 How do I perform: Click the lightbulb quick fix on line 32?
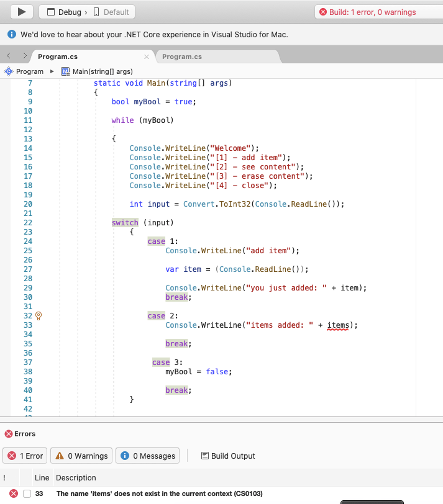[39, 316]
